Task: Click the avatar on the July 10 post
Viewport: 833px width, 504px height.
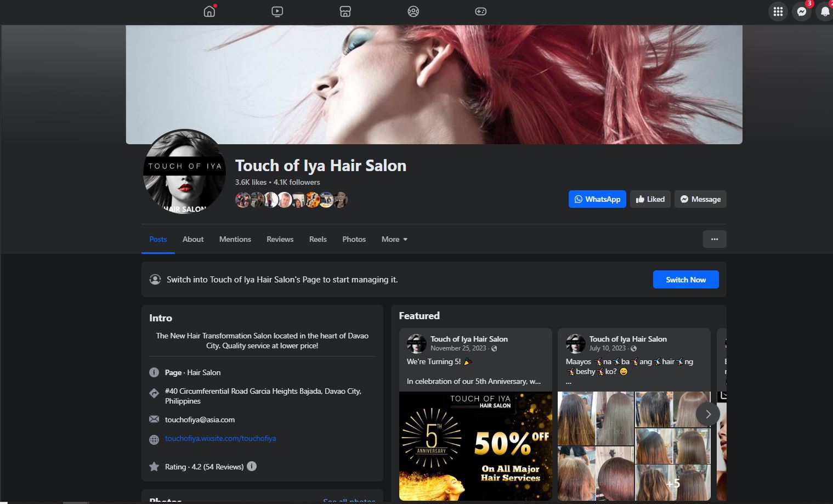Action: pos(576,344)
